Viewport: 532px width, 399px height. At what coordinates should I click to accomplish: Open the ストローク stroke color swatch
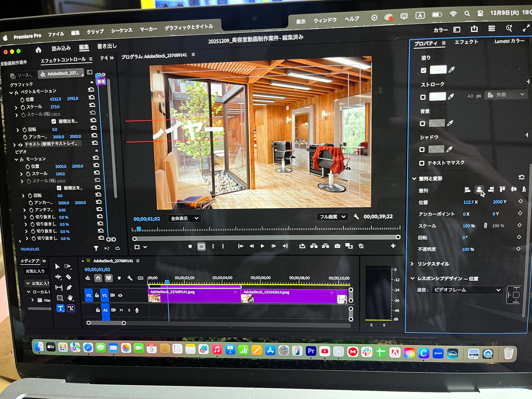(x=437, y=96)
